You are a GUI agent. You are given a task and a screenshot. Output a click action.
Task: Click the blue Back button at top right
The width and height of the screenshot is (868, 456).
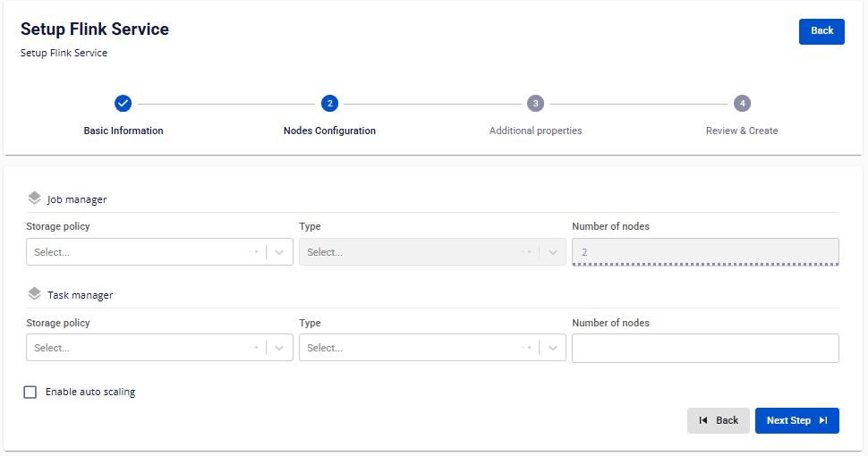click(x=821, y=31)
